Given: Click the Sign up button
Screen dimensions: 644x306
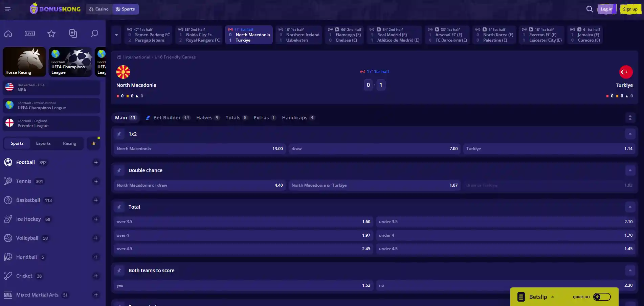Looking at the screenshot, I should pyautogui.click(x=630, y=9).
